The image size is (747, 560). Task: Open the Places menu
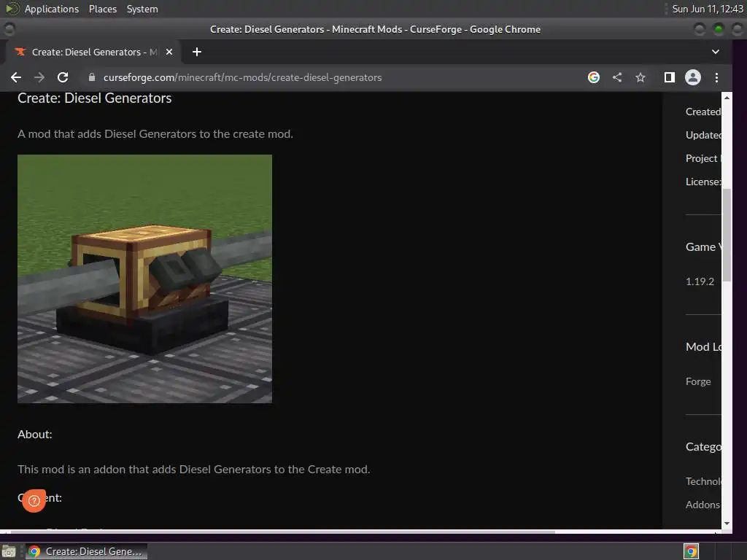click(x=102, y=9)
